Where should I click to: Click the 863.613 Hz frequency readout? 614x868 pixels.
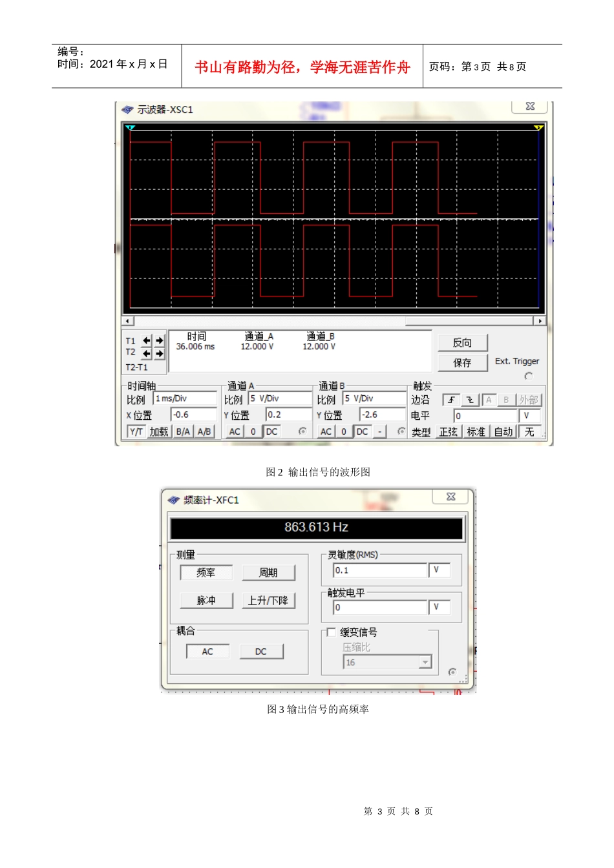point(316,527)
